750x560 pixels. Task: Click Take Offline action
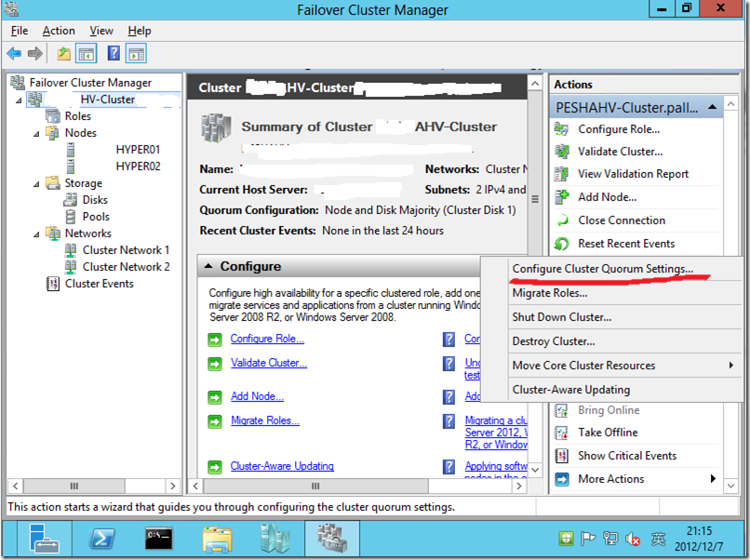tap(608, 433)
